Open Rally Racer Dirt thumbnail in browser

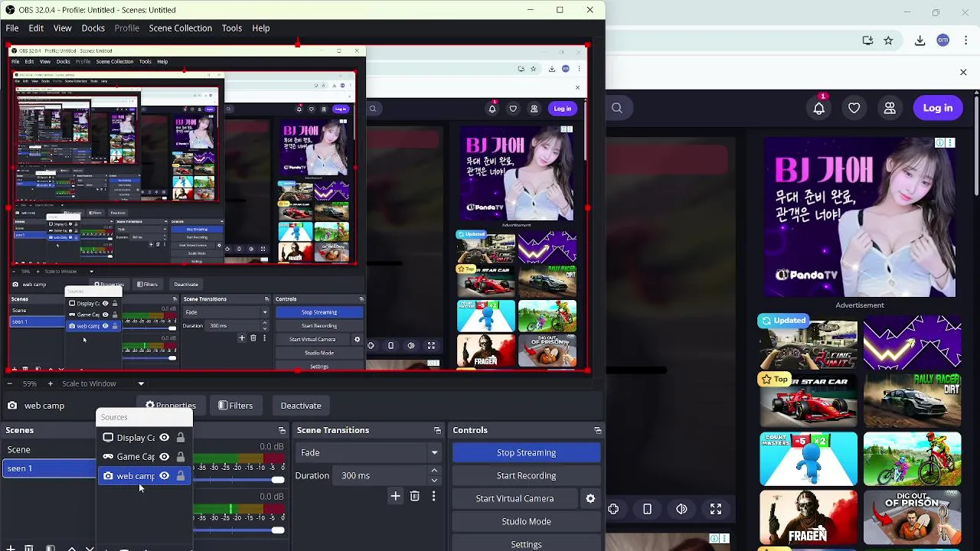coord(912,400)
